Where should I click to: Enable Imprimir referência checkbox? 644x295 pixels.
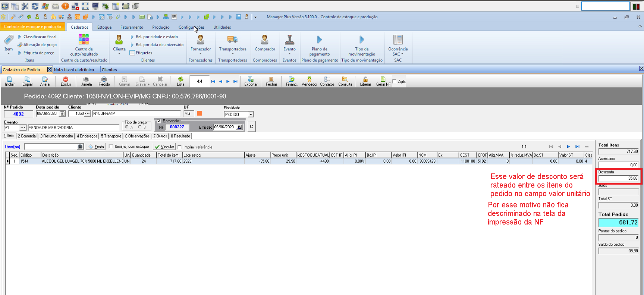[180, 147]
